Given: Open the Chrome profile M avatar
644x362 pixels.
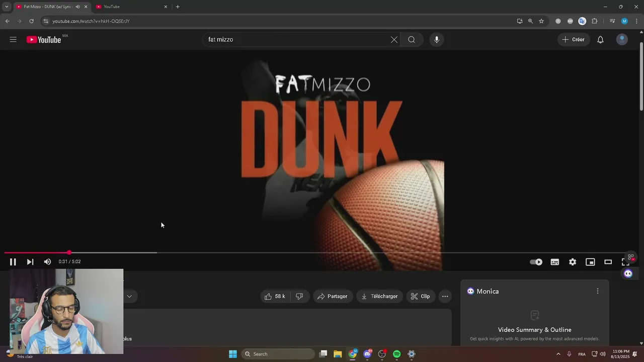Looking at the screenshot, I should (624, 21).
